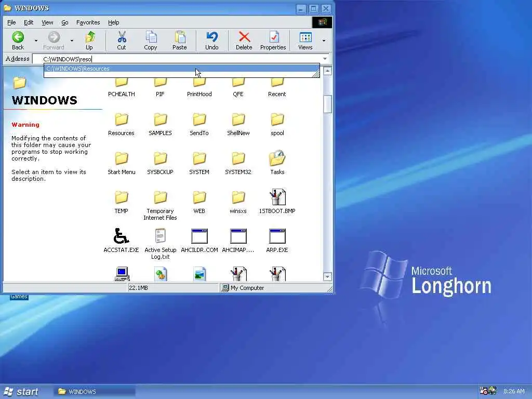Open the Favorites menu
The width and height of the screenshot is (532, 399).
coord(88,22)
